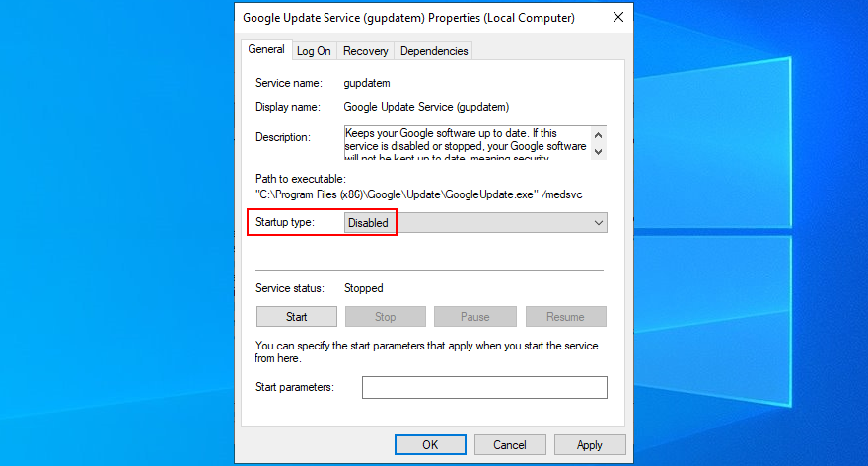Click the 'Path to executable:' label

301,179
